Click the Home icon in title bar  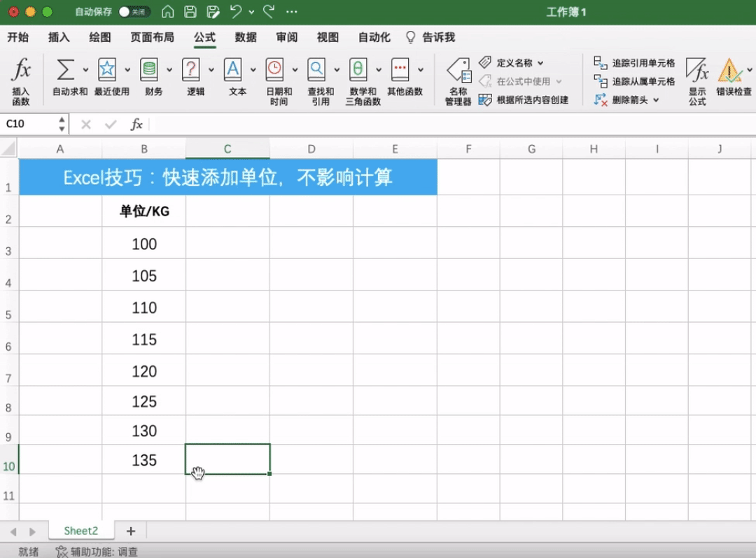click(168, 12)
